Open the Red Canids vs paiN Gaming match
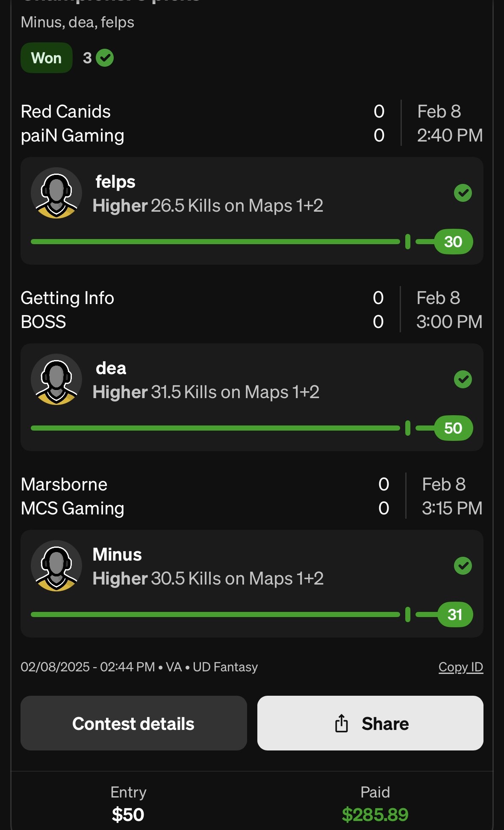 [x=252, y=124]
